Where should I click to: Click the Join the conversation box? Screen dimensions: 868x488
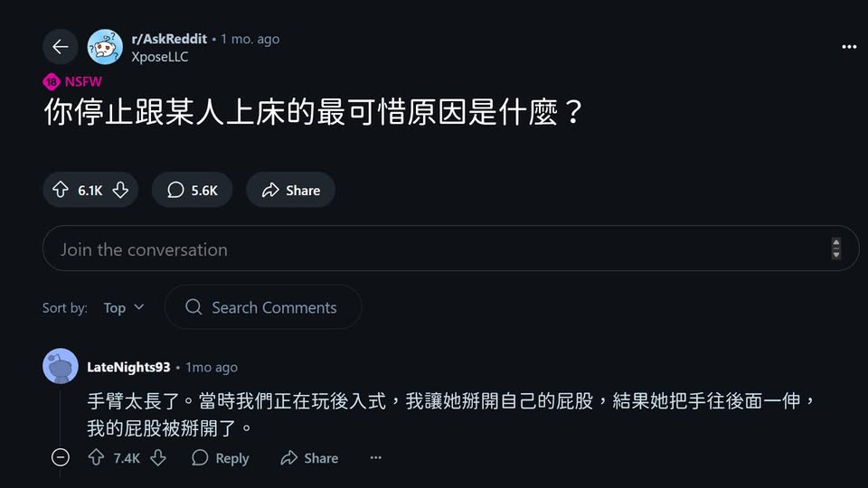(x=434, y=249)
